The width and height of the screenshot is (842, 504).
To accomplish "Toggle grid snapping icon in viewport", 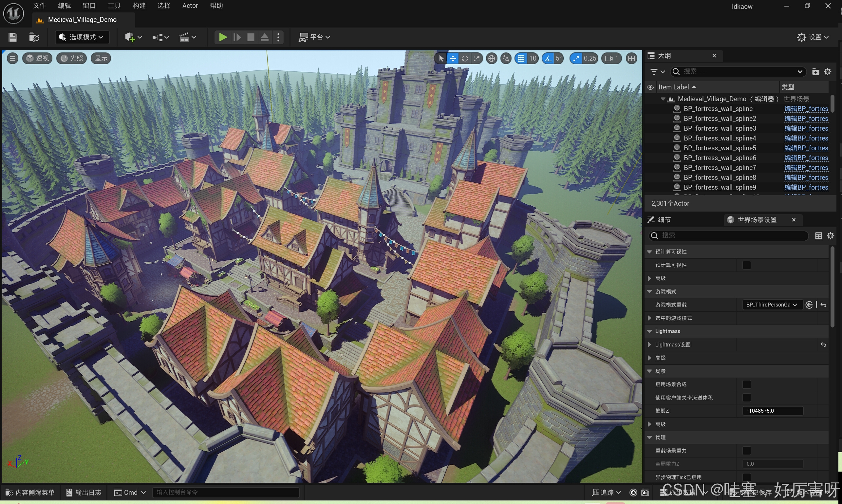I will coord(521,58).
